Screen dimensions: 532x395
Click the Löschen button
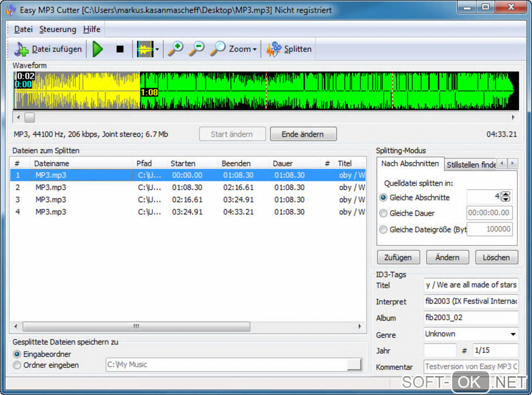(x=497, y=257)
